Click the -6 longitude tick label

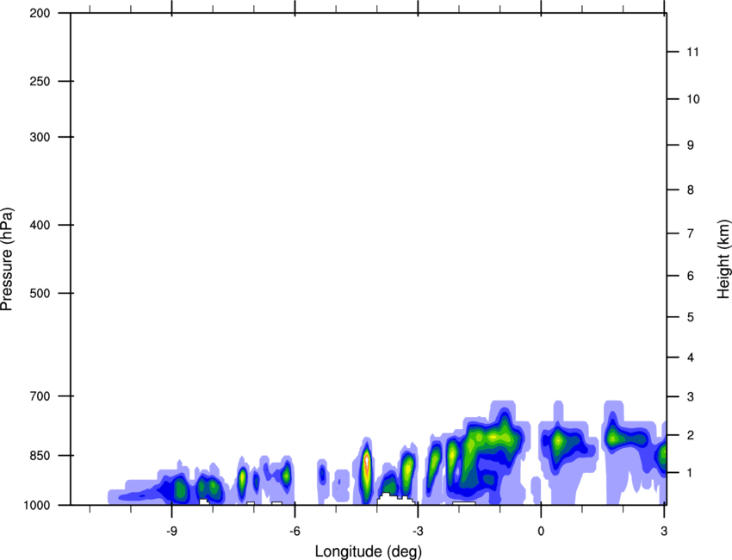(295, 531)
